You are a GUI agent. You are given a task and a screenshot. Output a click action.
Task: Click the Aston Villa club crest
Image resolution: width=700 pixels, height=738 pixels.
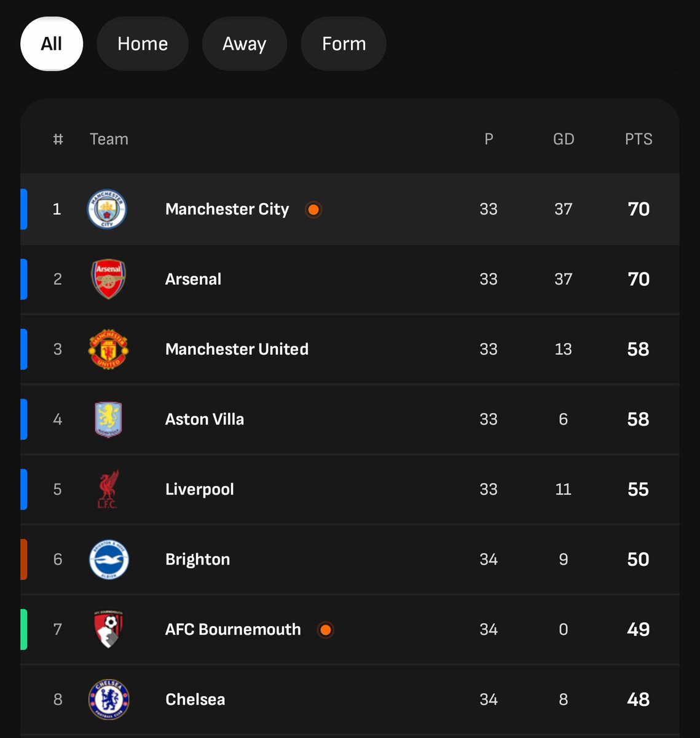click(108, 419)
